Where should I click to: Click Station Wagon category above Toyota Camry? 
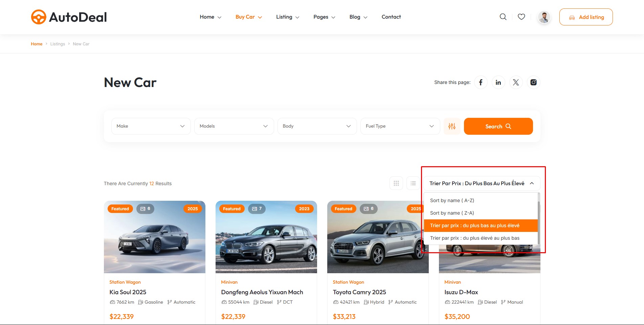(x=348, y=282)
